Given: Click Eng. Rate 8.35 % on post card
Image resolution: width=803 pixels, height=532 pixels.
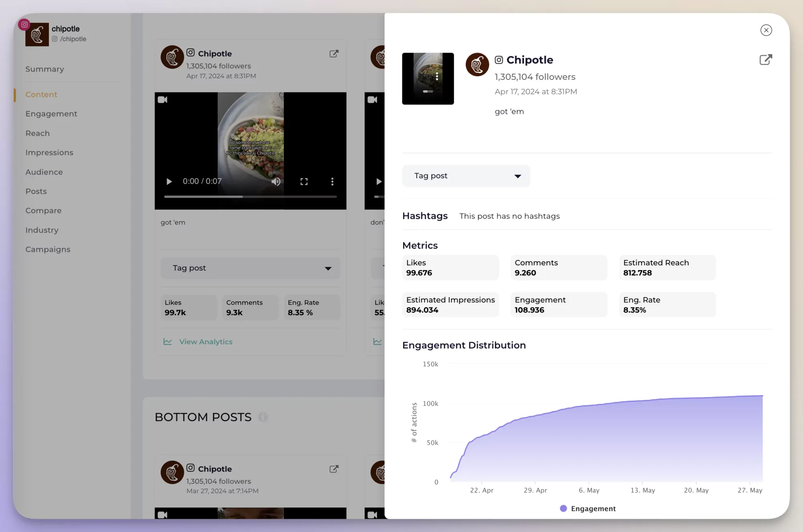Looking at the screenshot, I should tap(312, 308).
